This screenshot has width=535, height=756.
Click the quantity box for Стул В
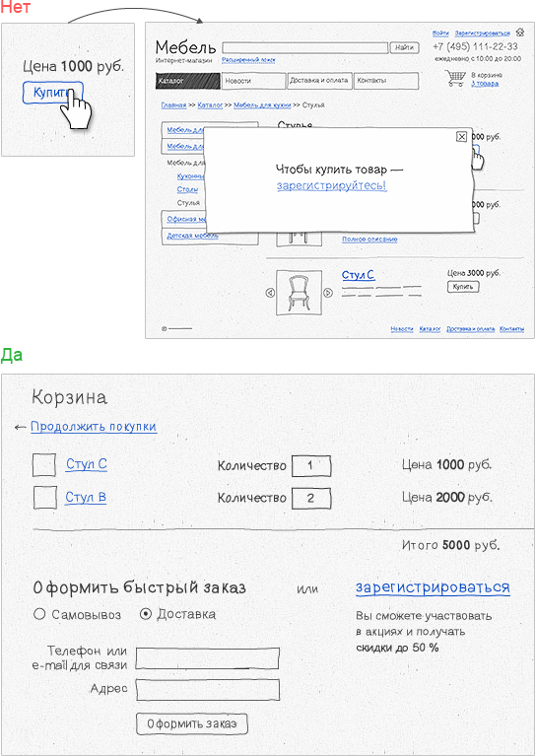pos(311,498)
